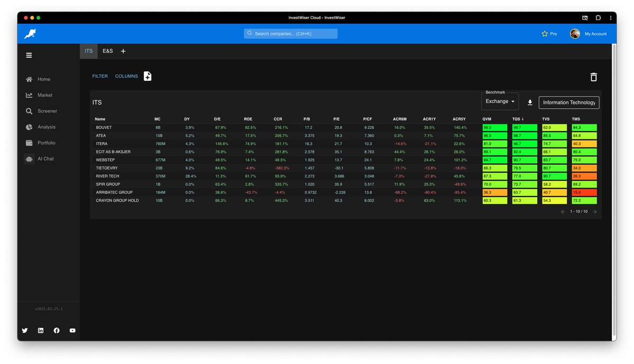
Task: Sort by the MC column header
Action: click(157, 119)
